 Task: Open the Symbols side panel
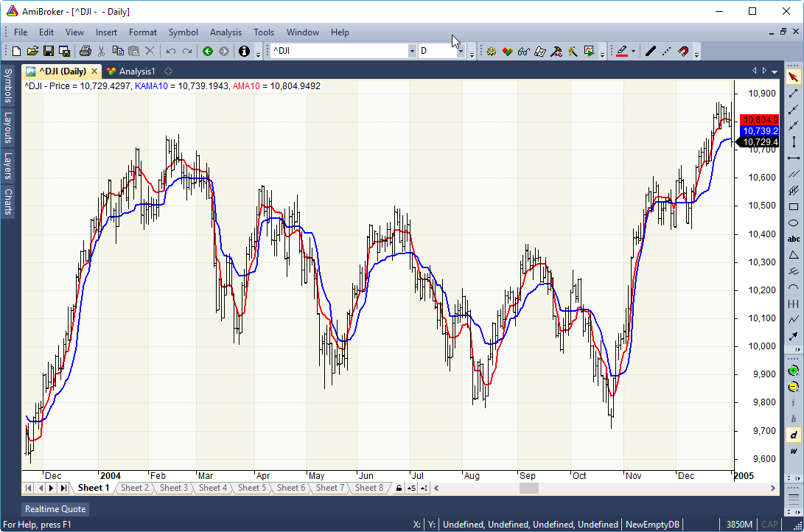coord(7,85)
